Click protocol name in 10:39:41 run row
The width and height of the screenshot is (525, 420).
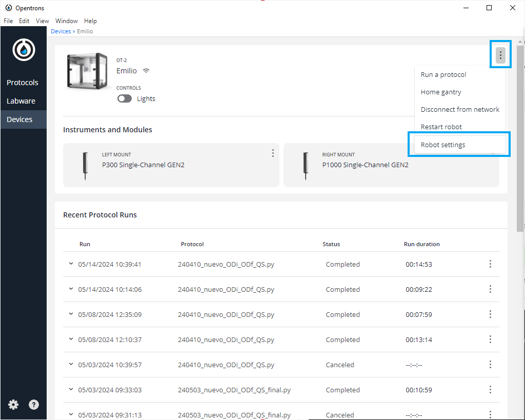tap(226, 264)
